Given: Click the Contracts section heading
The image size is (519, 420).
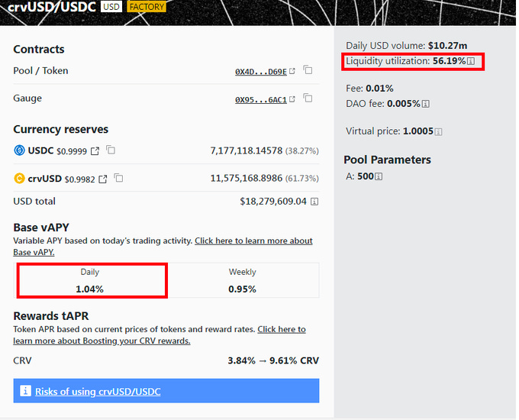Looking at the screenshot, I should pyautogui.click(x=39, y=50).
